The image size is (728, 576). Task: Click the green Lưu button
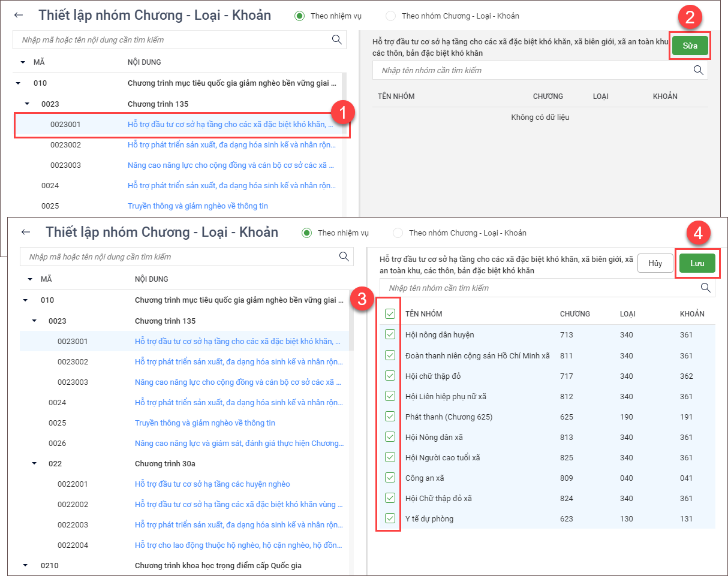tap(697, 263)
